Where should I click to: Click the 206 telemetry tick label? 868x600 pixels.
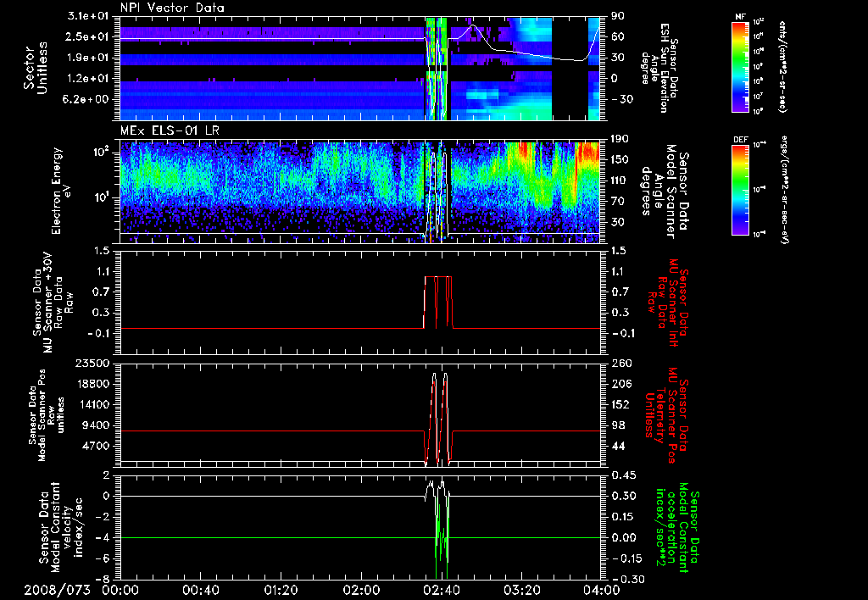tap(620, 384)
